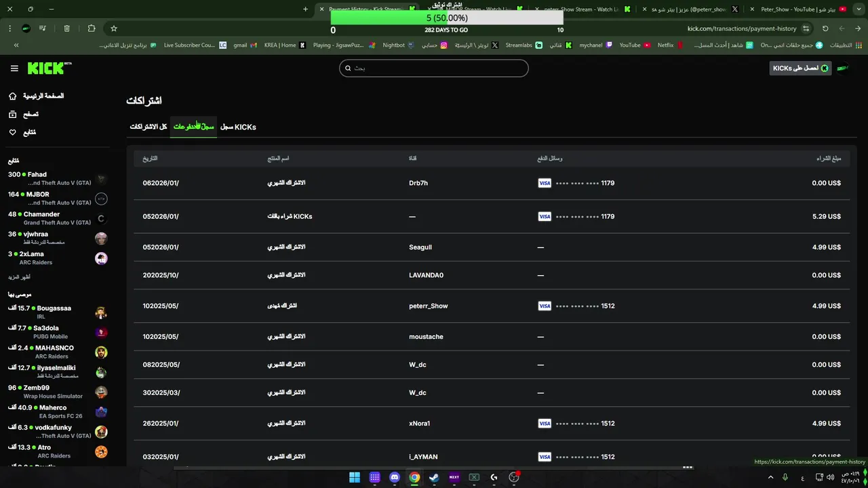
Task: Show overflow bookmarks with the double chevron
Action: tap(16, 45)
